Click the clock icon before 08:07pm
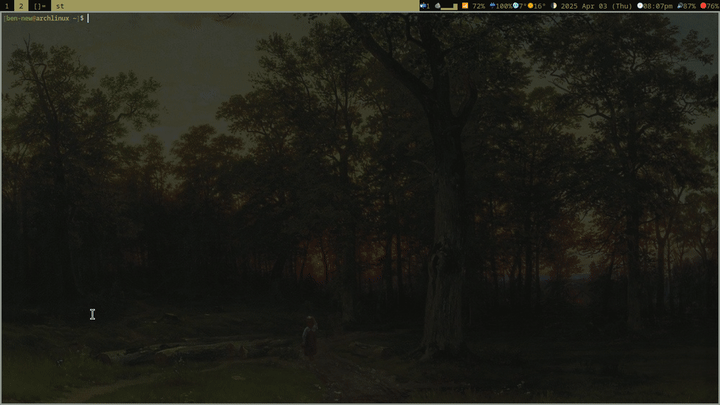The height and width of the screenshot is (405, 720). click(641, 6)
